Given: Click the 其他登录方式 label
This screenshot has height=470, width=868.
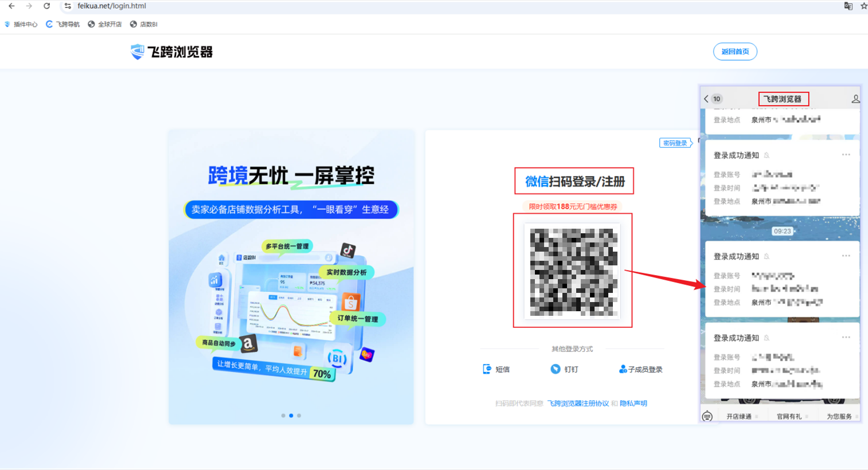Looking at the screenshot, I should (572, 349).
